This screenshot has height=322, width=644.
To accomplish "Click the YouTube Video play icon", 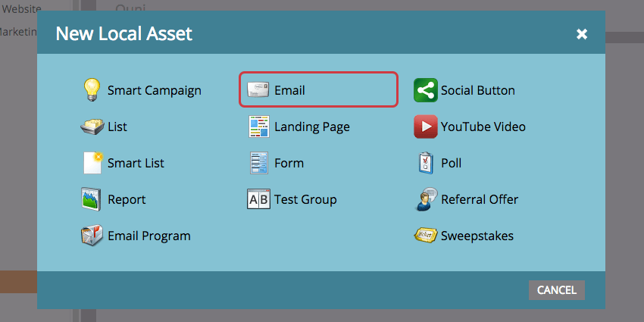I will pos(426,127).
